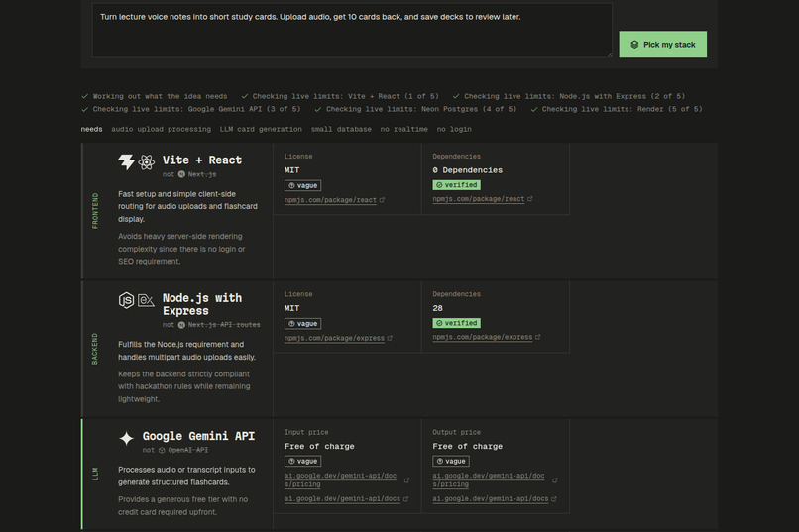This screenshot has width=799, height=532.
Task: Click the text area resize handle
Action: click(609, 53)
